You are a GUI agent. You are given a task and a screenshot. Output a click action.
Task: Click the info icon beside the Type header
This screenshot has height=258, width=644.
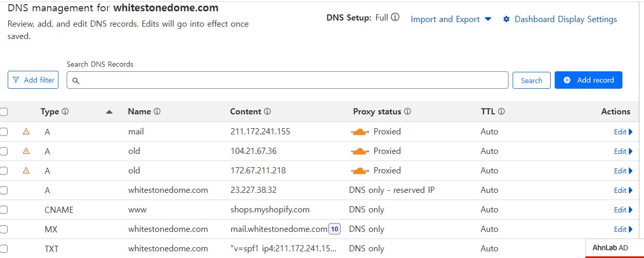click(65, 112)
